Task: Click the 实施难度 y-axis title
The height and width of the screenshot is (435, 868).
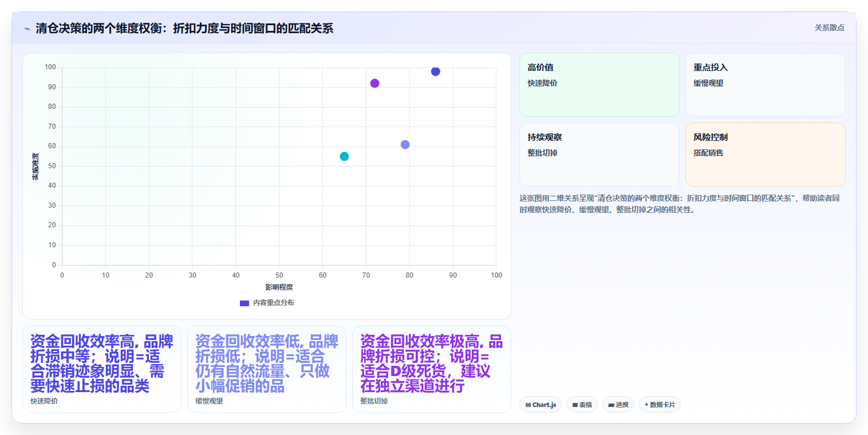Action: (35, 167)
